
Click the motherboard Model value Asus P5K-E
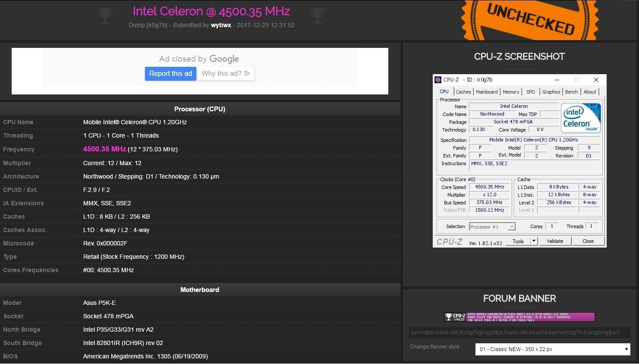(x=99, y=303)
